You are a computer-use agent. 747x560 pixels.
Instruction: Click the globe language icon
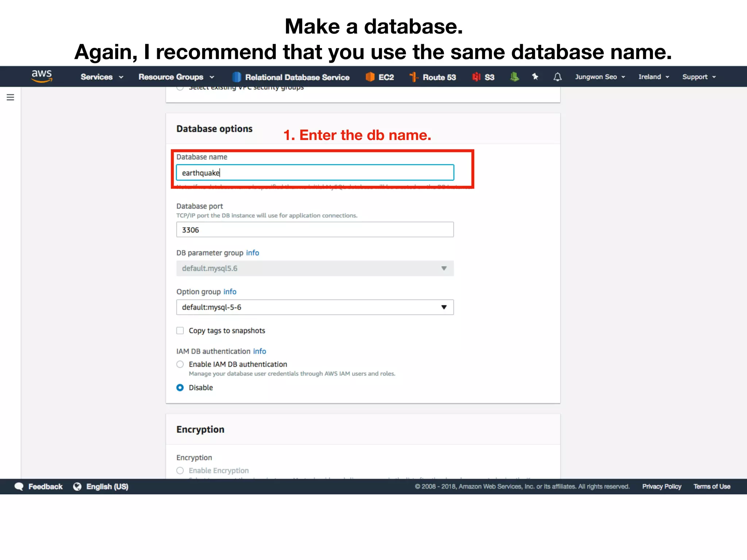pos(77,486)
